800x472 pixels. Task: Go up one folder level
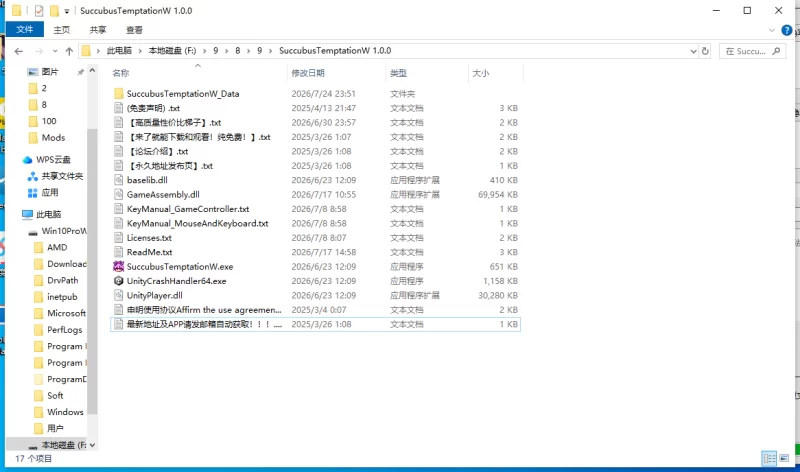pos(69,51)
